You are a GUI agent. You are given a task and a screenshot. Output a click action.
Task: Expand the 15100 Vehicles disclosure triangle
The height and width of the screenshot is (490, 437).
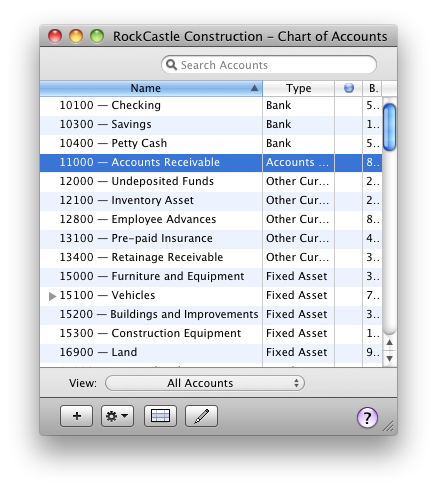pos(52,296)
